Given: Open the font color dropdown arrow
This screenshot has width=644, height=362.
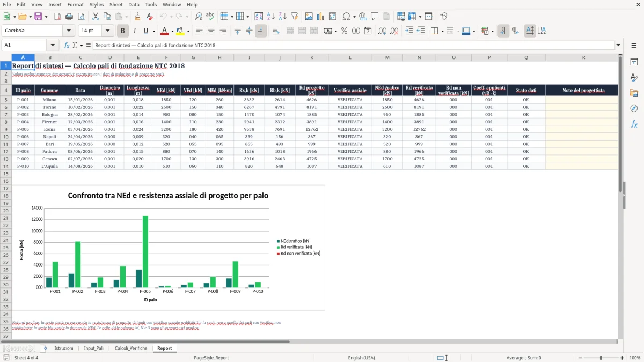Looking at the screenshot, I should tap(172, 31).
